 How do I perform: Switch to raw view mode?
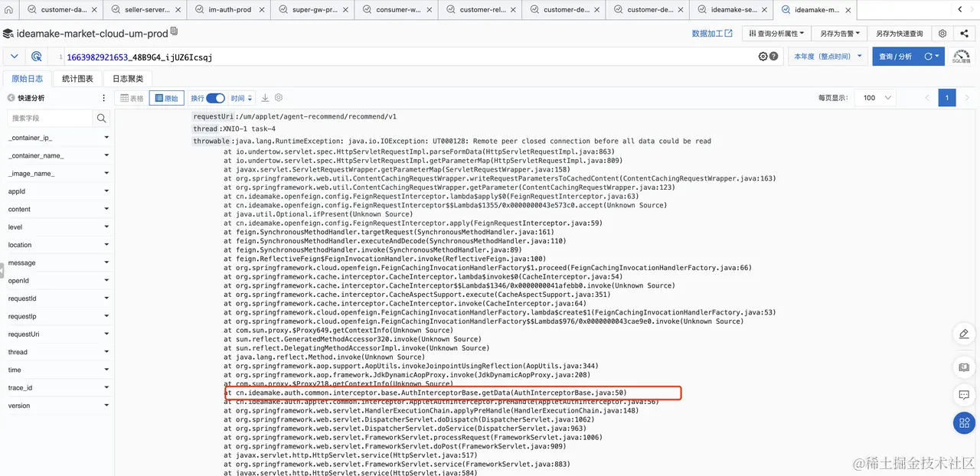click(166, 98)
